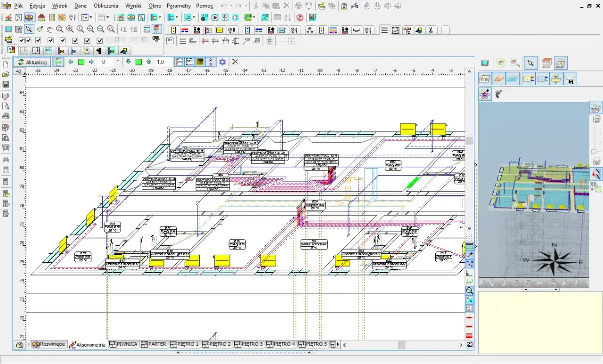Click the green down arrow button
This screenshot has height=364, width=603.
[x=128, y=62]
